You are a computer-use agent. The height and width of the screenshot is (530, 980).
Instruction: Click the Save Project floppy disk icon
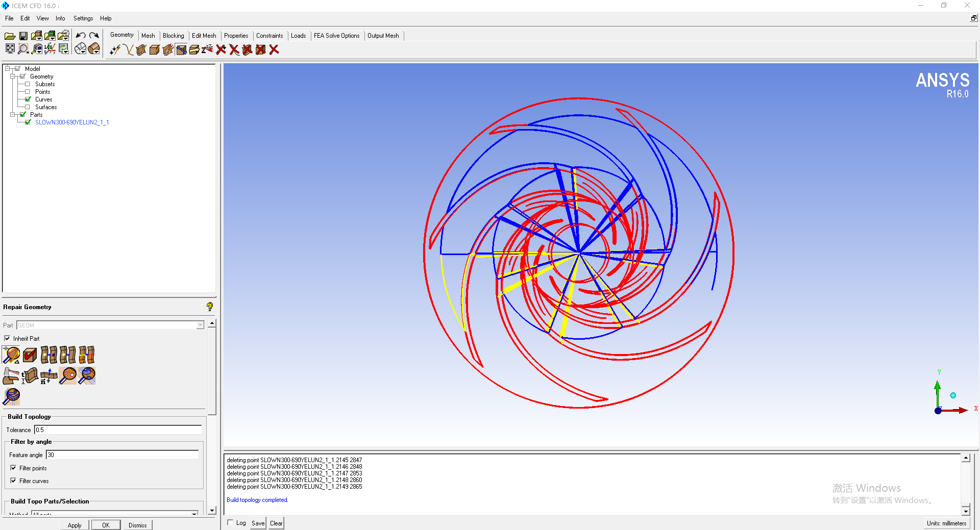click(23, 36)
